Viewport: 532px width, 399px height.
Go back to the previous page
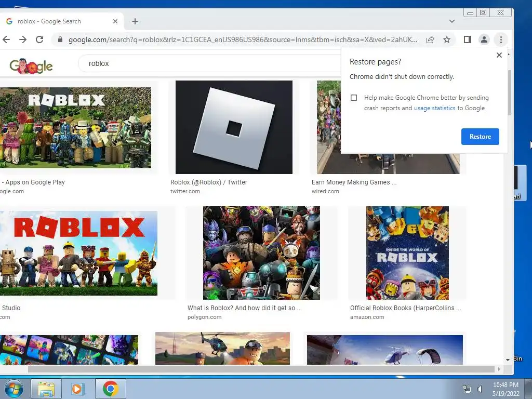click(x=6, y=39)
